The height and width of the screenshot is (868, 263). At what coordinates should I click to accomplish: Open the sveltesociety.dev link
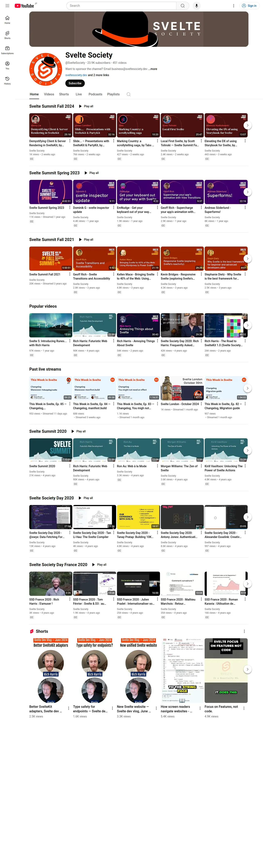[76, 75]
